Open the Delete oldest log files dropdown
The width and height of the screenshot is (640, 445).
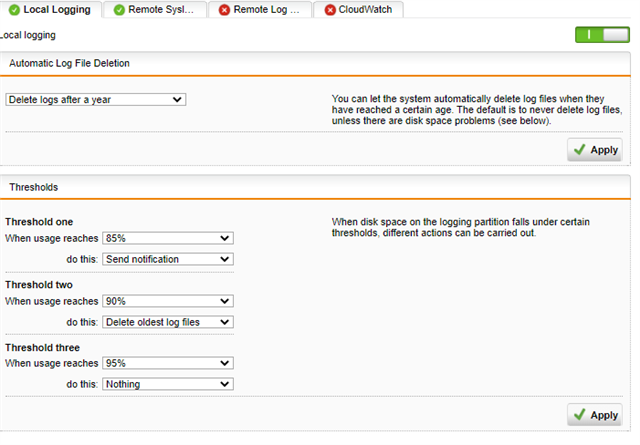coord(168,322)
